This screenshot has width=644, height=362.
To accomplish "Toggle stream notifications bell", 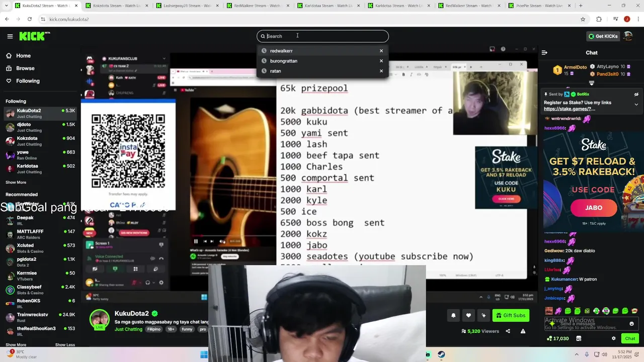I will coord(453,315).
